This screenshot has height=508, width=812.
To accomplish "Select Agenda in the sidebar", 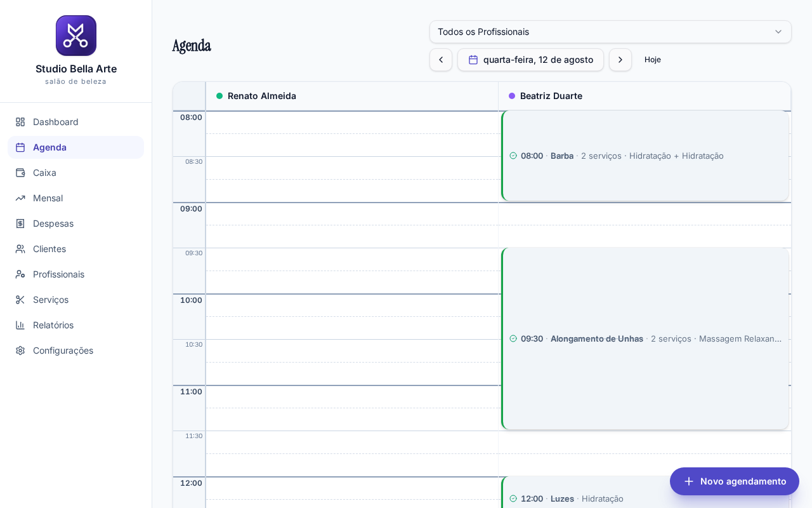I will [76, 147].
